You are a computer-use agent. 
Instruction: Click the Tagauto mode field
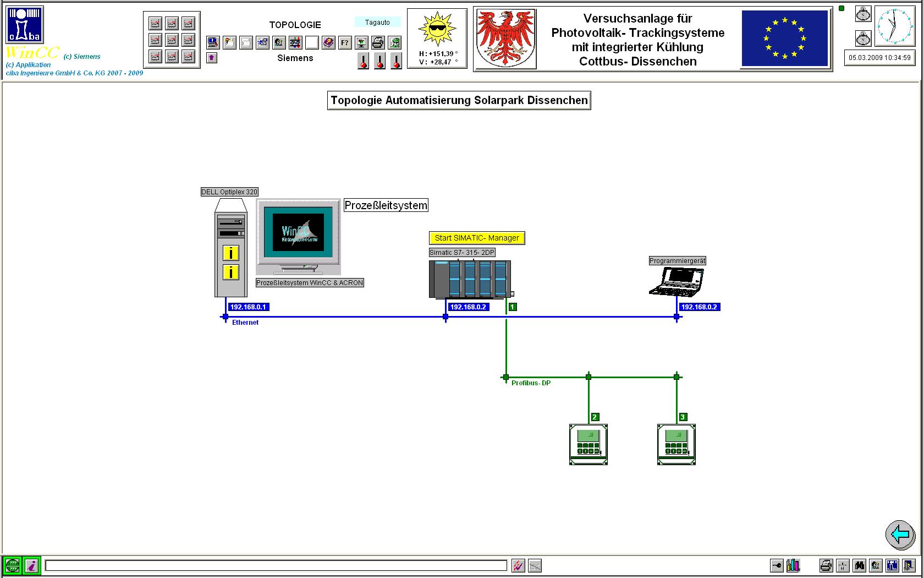click(377, 23)
